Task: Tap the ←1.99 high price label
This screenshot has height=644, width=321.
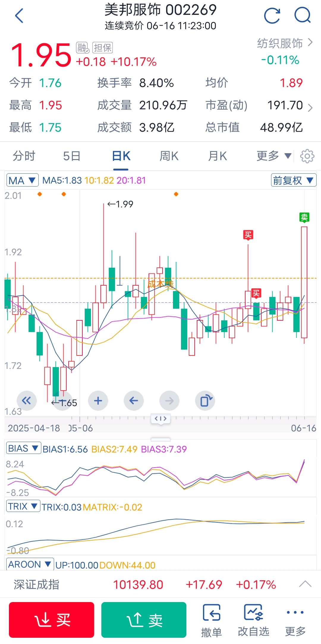Action: tap(120, 204)
